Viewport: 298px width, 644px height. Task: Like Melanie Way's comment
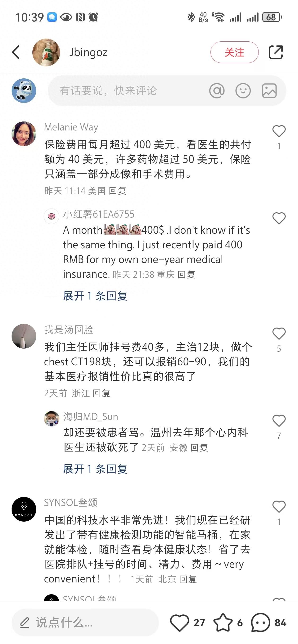coord(279,131)
